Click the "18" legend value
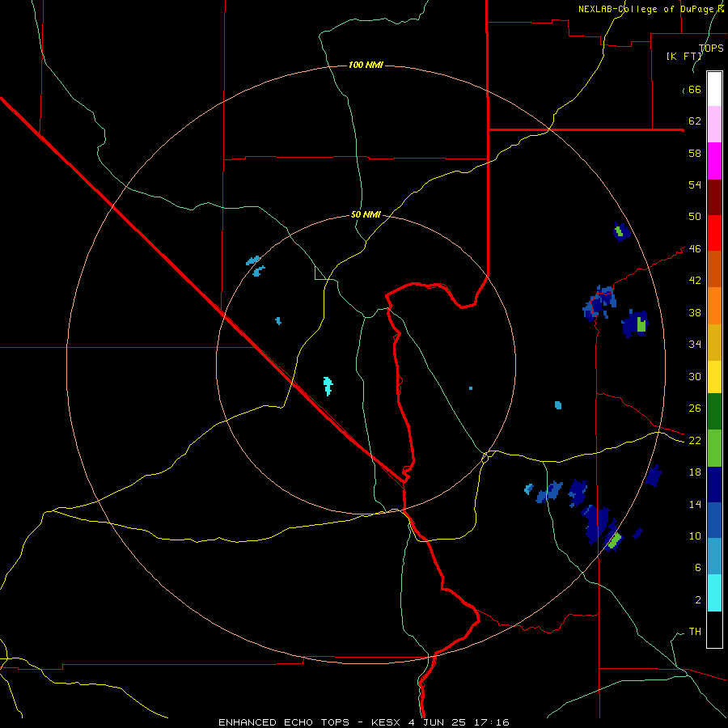The width and height of the screenshot is (728, 728). [695, 472]
